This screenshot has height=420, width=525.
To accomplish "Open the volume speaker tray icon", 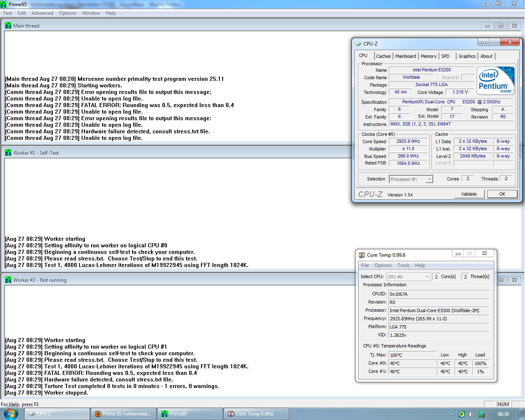I will (x=471, y=414).
